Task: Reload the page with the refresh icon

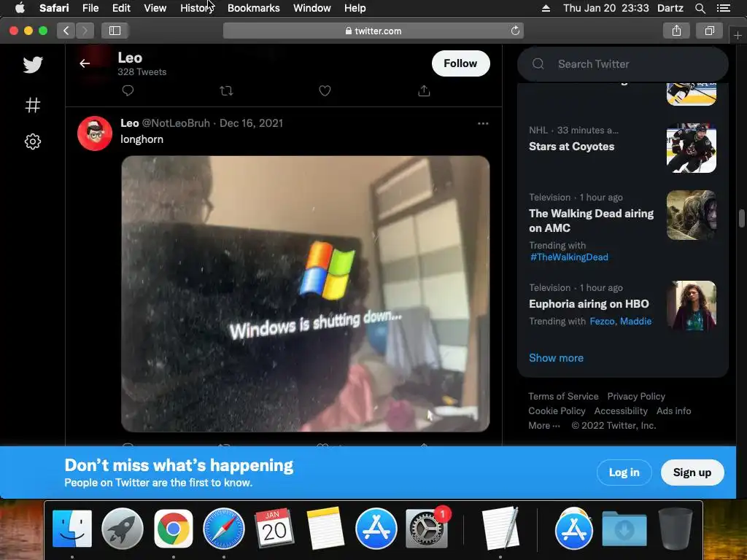Action: 515,31
